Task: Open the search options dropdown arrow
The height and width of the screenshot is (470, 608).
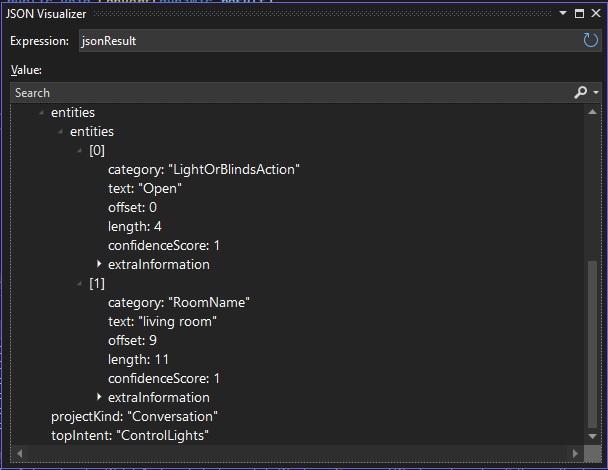Action: pos(595,93)
